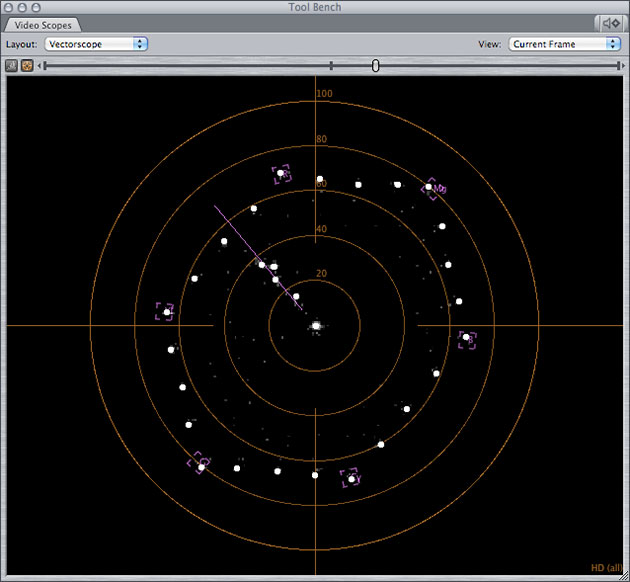Click the midpoint tick on brightness slider
Image resolution: width=630 pixels, height=582 pixels.
tap(331, 65)
